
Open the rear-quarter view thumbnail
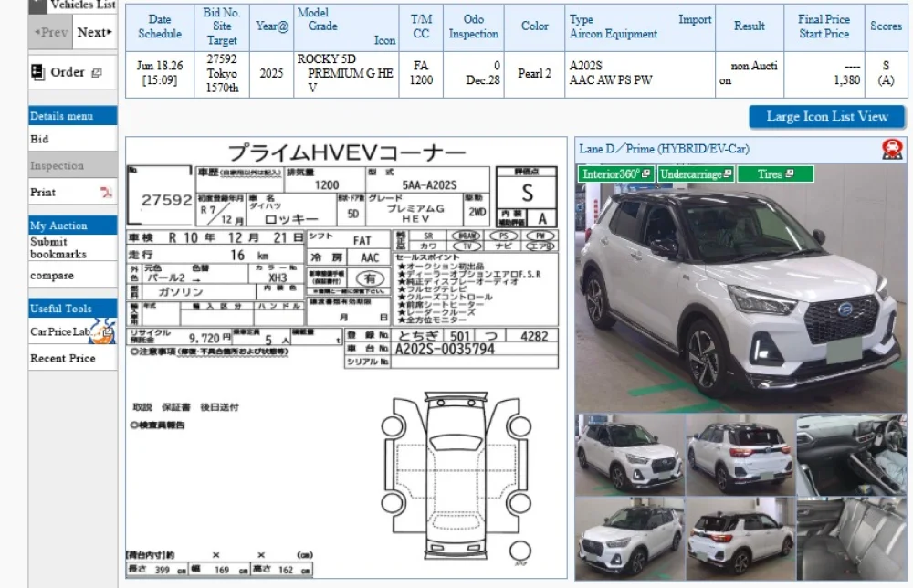tap(740, 539)
